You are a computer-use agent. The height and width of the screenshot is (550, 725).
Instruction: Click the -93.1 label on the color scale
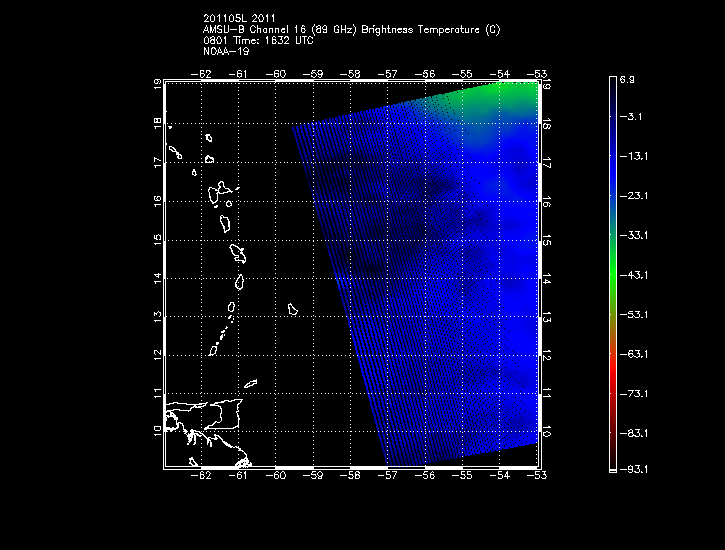click(637, 468)
